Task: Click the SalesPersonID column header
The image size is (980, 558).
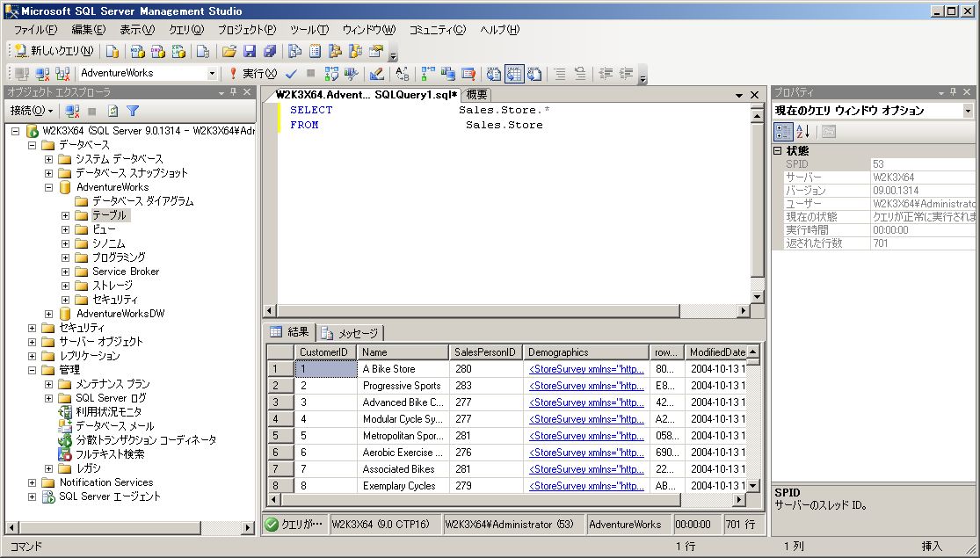Action: (x=485, y=352)
